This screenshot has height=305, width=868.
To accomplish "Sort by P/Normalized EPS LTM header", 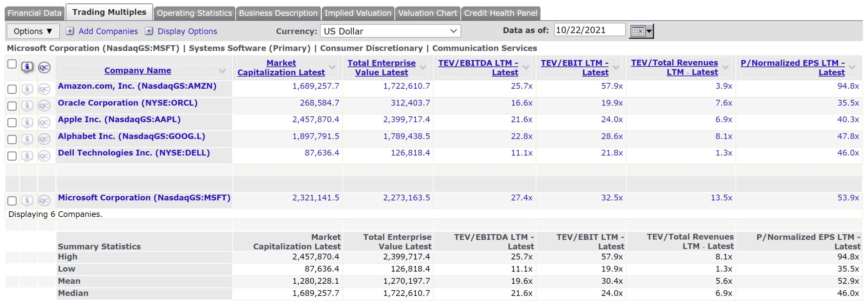I will tap(792, 68).
